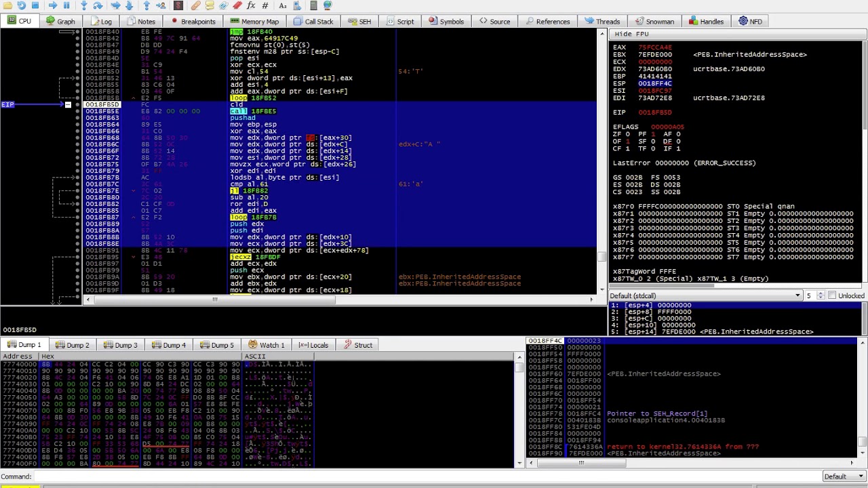Step into the next instruction
This screenshot has width=868, height=488.
click(x=84, y=5)
